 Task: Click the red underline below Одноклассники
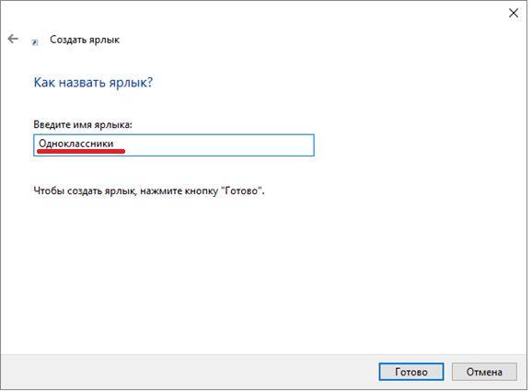click(x=81, y=152)
